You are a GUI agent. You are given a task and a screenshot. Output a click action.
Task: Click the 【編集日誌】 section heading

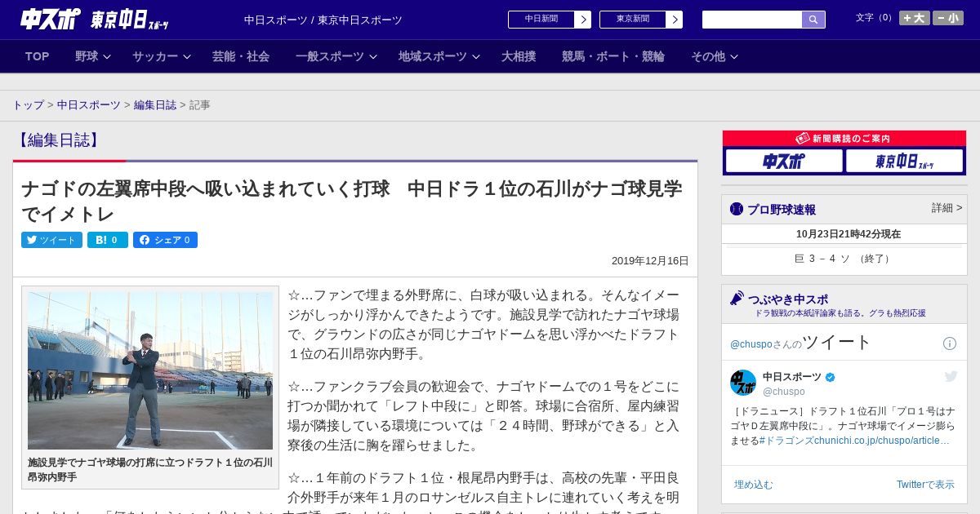pyautogui.click(x=59, y=140)
